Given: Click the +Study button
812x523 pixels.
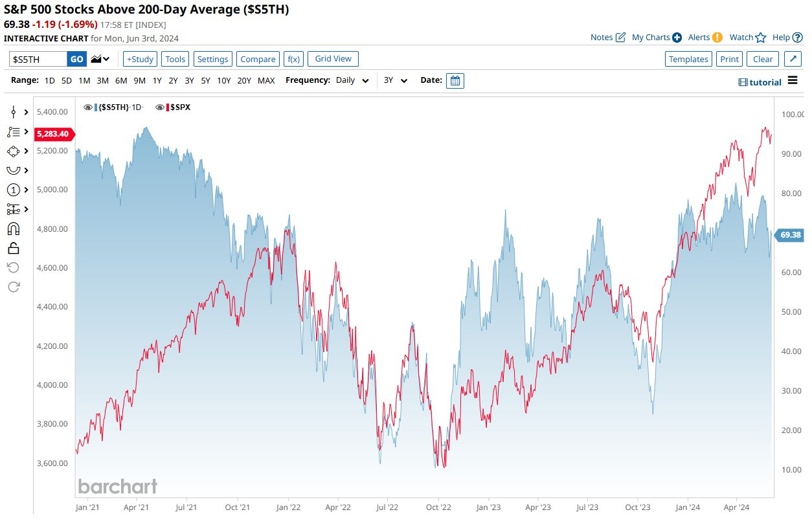Looking at the screenshot, I should click(140, 59).
